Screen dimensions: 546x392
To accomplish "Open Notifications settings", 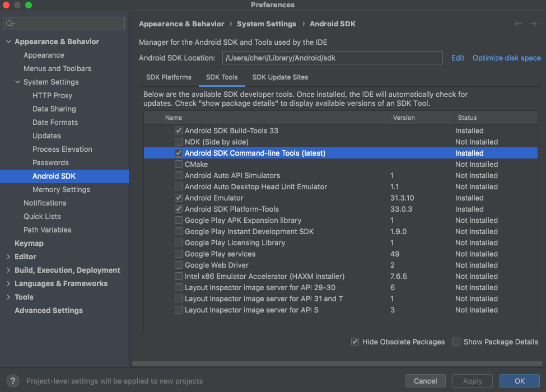I will 45,203.
